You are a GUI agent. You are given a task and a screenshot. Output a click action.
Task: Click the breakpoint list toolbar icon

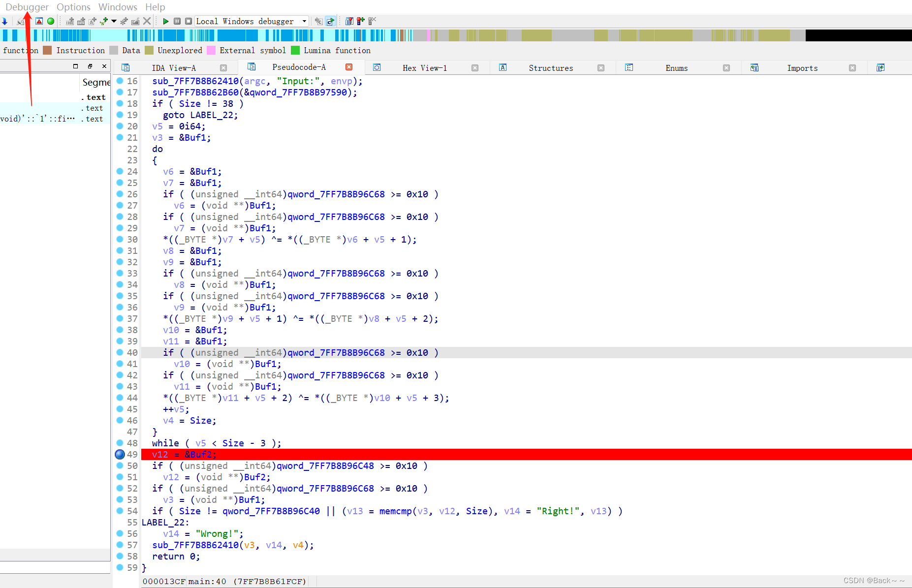(x=349, y=21)
